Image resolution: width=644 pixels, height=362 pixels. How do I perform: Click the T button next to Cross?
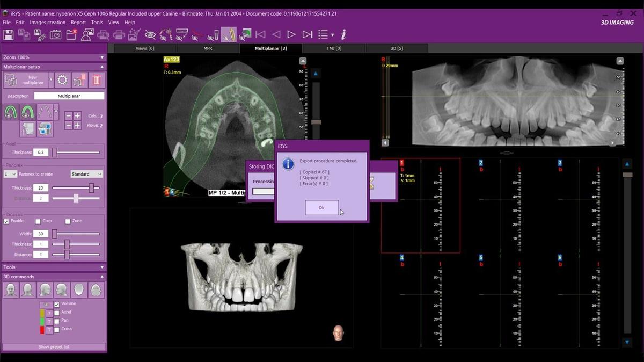coord(49,330)
